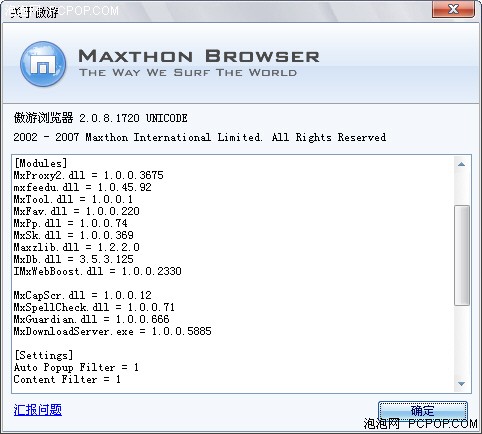Click the scrollbar up arrow
Viewport: 482px width, 434px height.
pyautogui.click(x=461, y=164)
